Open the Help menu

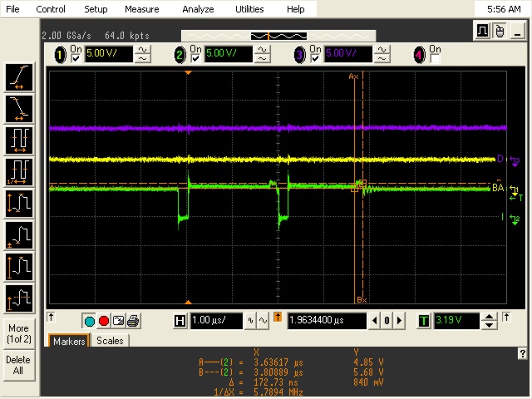tap(296, 9)
